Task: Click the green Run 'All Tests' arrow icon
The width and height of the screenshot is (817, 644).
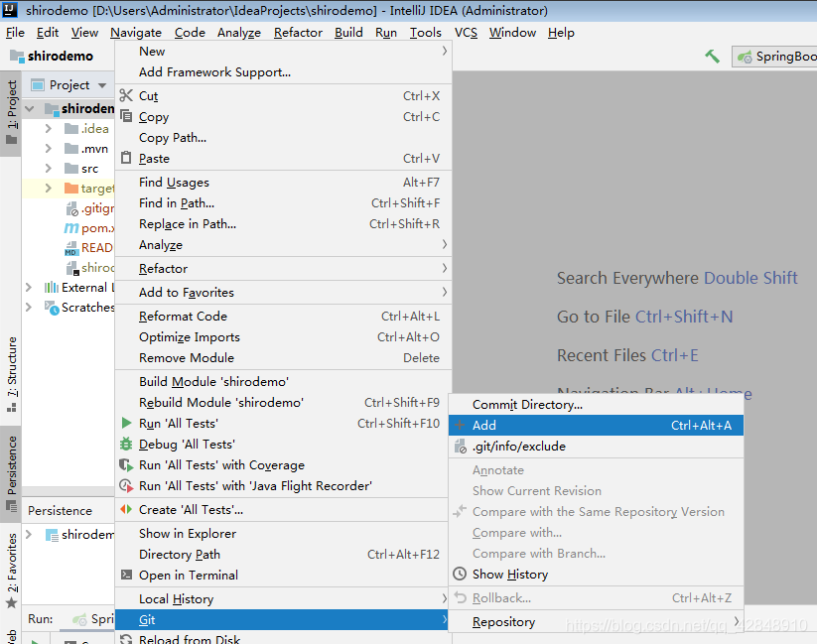Action: tap(126, 423)
